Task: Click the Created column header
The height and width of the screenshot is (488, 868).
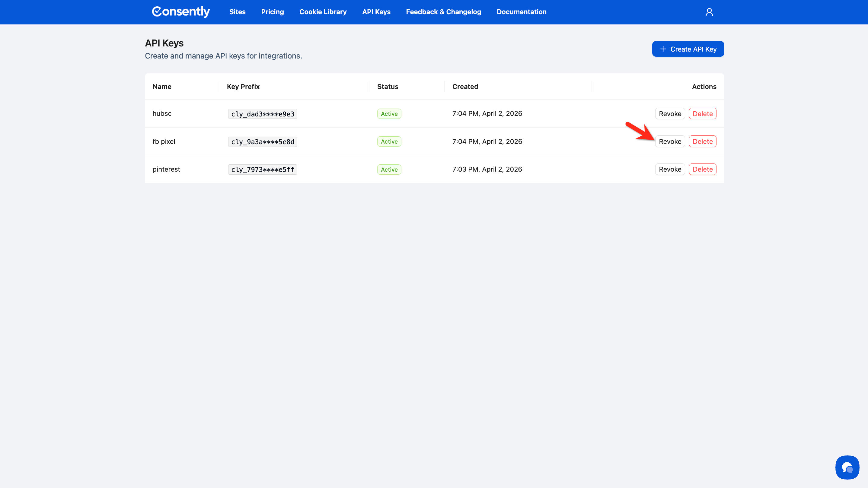Action: pyautogui.click(x=465, y=87)
